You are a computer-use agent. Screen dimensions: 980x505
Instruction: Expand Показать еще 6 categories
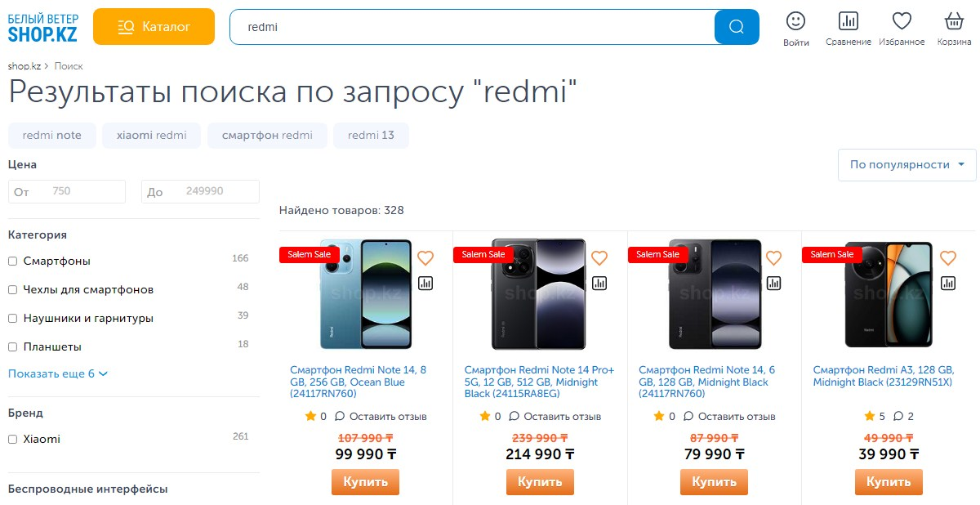(58, 374)
